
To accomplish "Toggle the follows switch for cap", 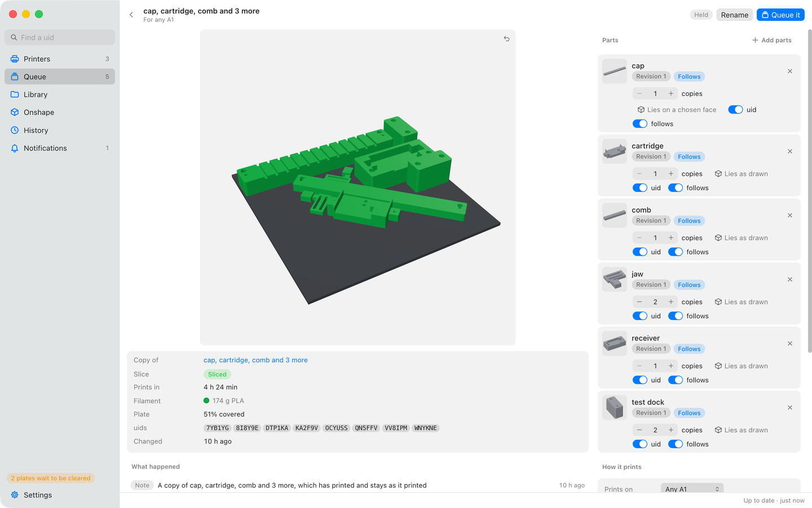I will [640, 124].
